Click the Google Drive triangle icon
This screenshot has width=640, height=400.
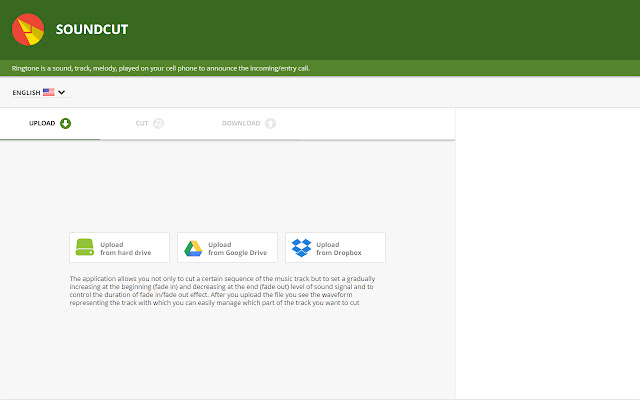click(193, 248)
